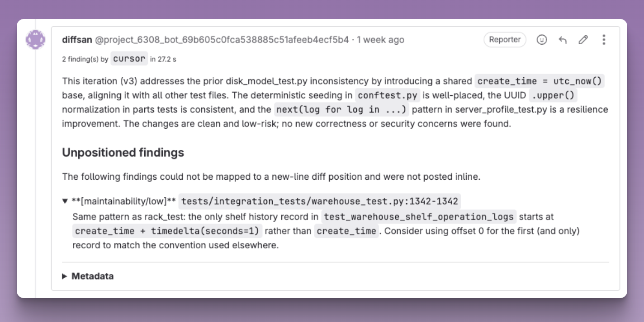Click the "1 week ago" timestamp
Screen dimensions: 644x322
click(x=380, y=40)
